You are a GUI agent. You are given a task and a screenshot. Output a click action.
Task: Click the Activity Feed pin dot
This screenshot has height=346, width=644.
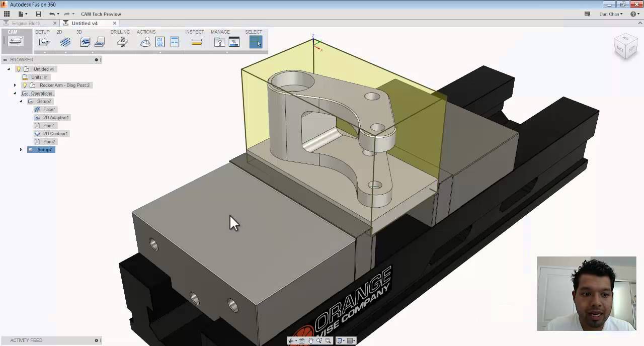point(96,340)
